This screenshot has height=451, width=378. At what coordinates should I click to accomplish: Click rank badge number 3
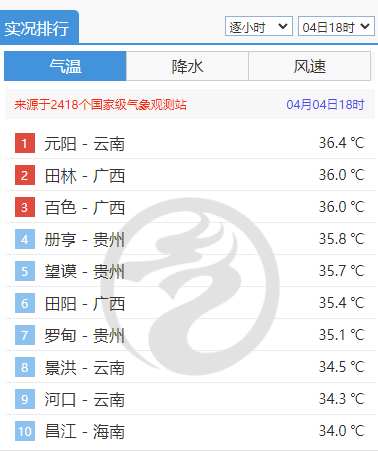click(25, 207)
